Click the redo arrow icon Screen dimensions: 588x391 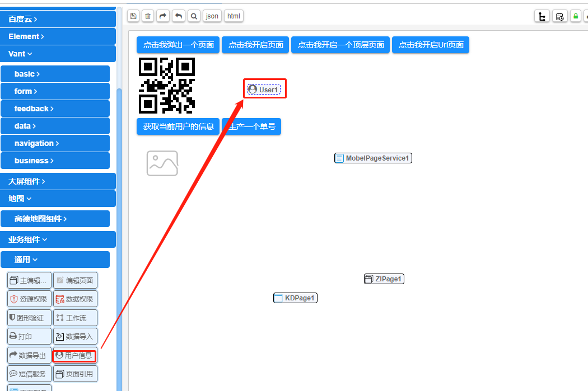(163, 16)
